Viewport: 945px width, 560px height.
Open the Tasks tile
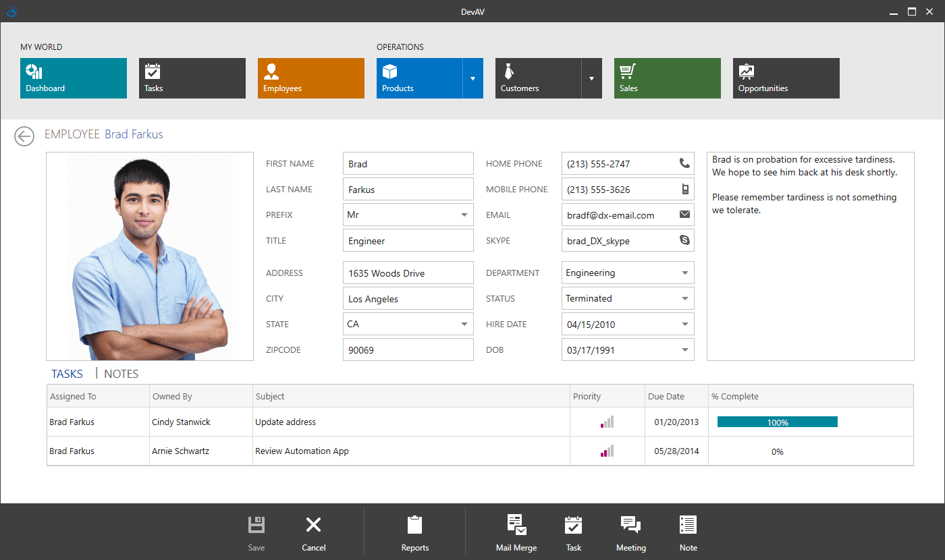click(x=192, y=78)
